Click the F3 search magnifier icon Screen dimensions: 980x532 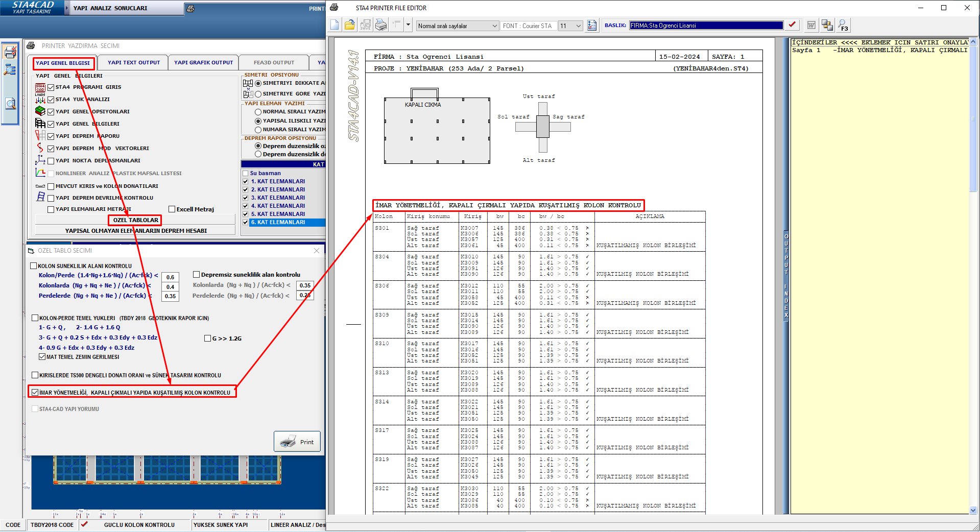[843, 25]
